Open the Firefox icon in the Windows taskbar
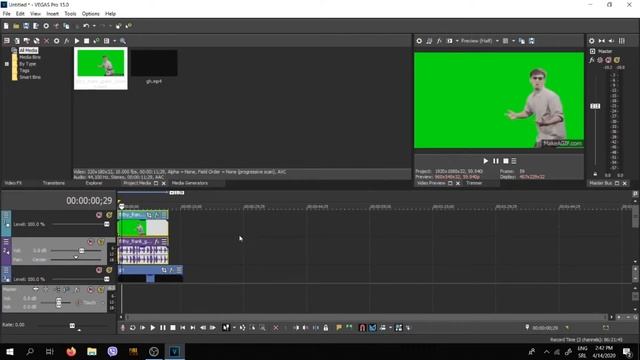This screenshot has height=360, width=640. pos(71,351)
